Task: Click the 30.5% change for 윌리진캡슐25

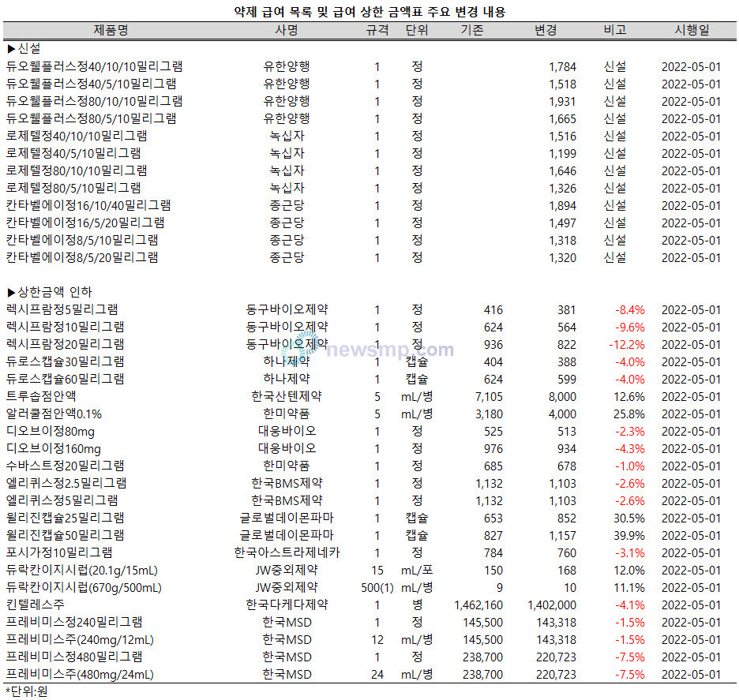Action: pyautogui.click(x=629, y=518)
